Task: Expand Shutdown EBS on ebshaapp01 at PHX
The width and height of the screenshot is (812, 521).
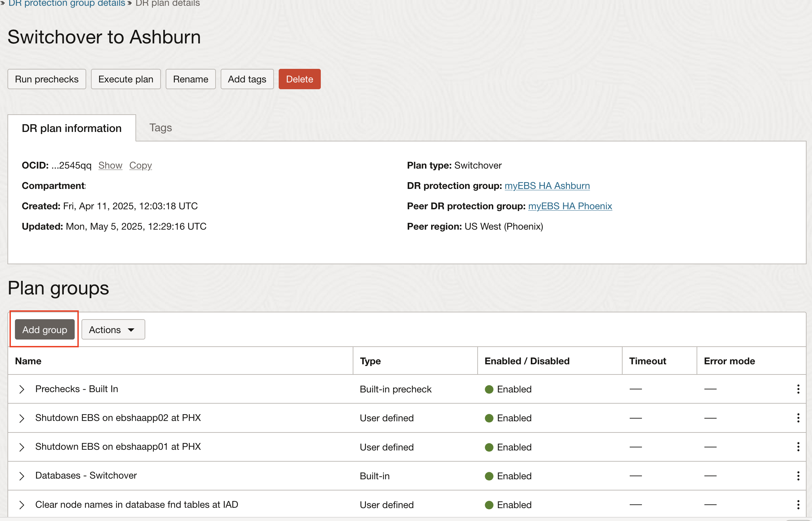Action: pos(22,447)
